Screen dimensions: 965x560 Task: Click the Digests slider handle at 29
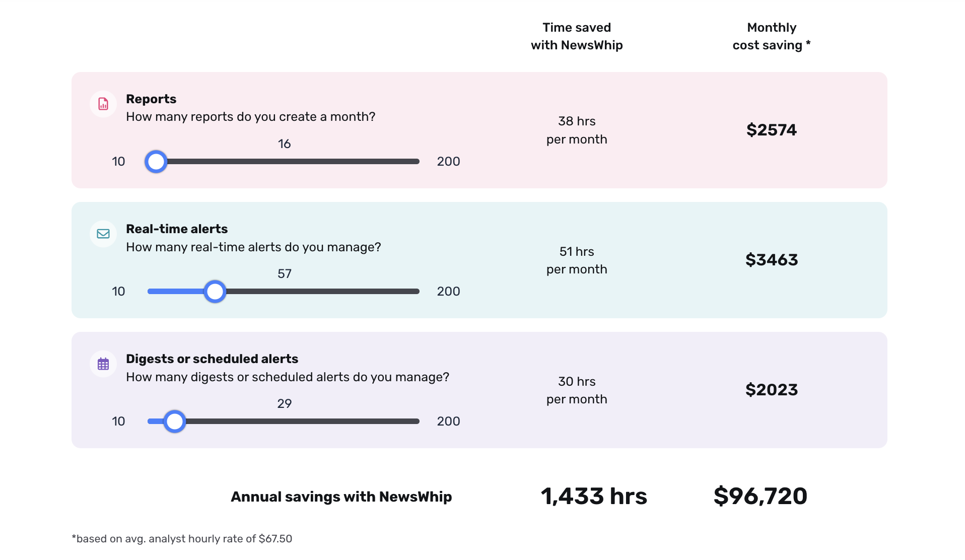pos(175,421)
